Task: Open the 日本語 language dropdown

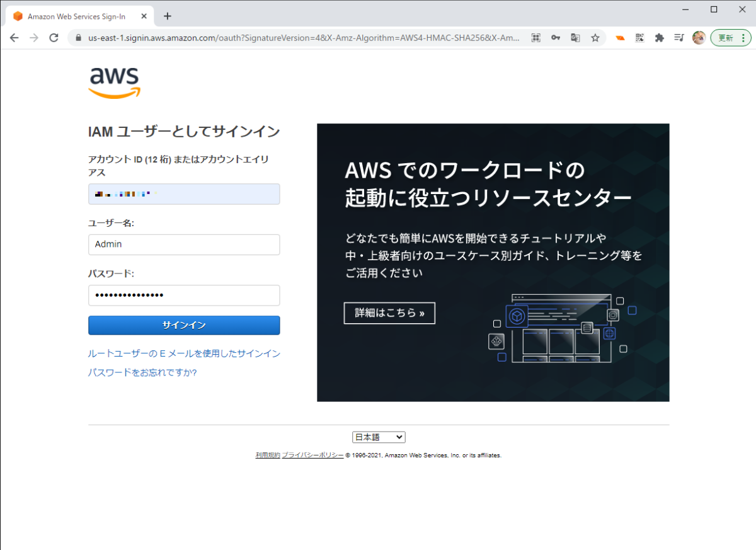Action: [379, 437]
